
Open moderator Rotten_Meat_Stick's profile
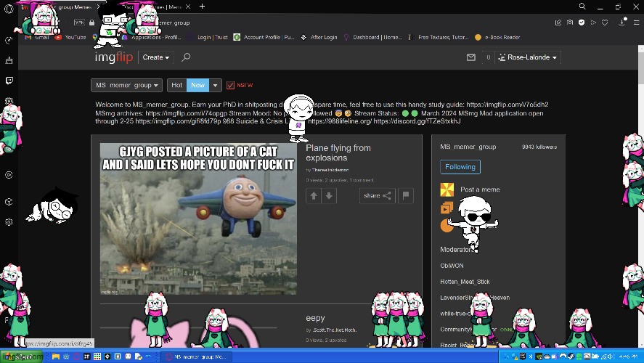pos(465,282)
